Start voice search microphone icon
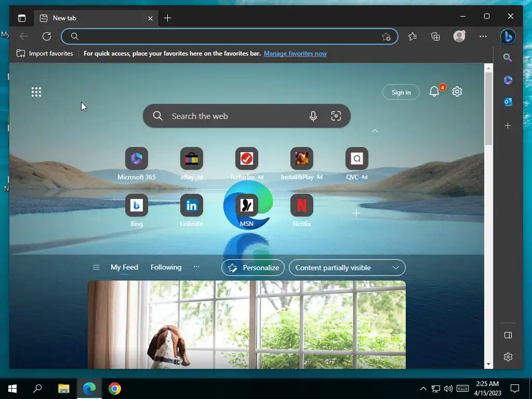 click(313, 116)
